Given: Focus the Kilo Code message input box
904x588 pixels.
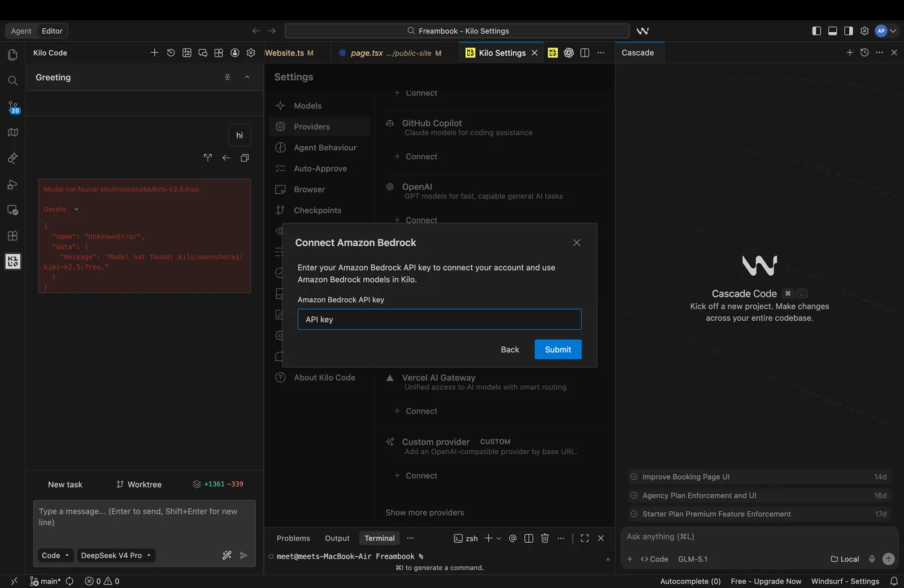Looking at the screenshot, I should tap(144, 522).
